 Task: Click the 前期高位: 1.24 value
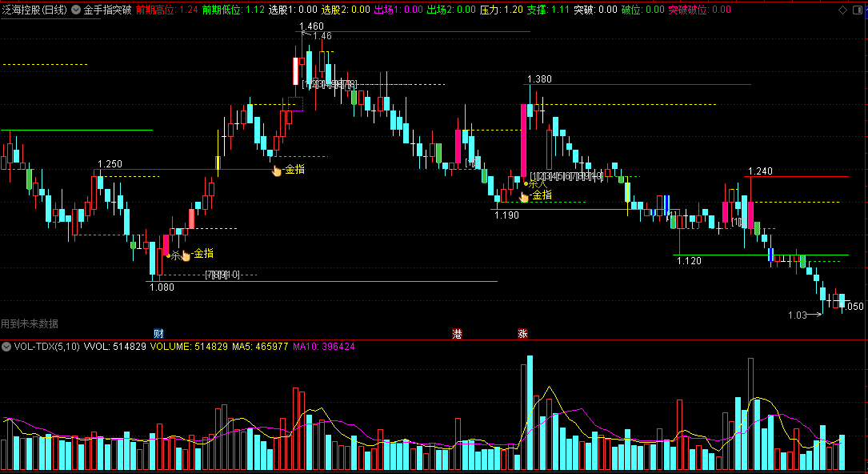[x=166, y=10]
